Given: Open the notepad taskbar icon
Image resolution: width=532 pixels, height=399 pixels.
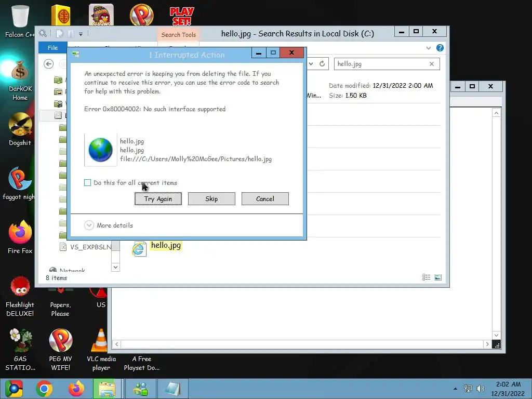Looking at the screenshot, I should 172,389.
